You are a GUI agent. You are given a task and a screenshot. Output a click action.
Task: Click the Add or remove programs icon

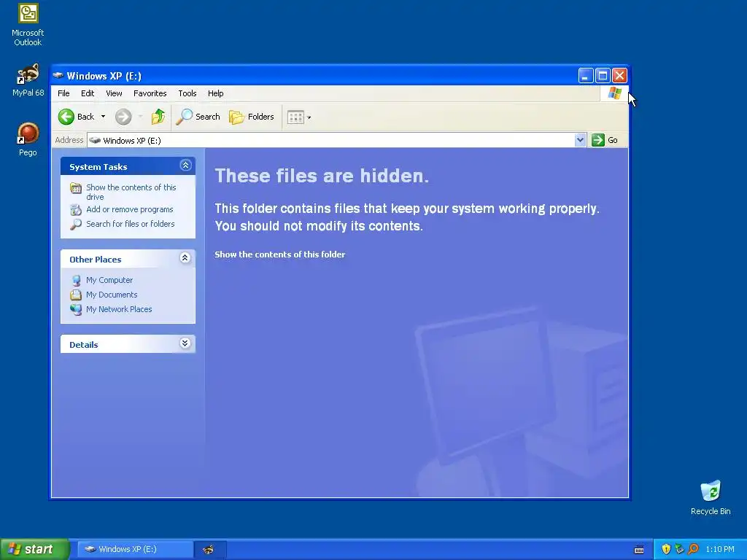tap(76, 209)
